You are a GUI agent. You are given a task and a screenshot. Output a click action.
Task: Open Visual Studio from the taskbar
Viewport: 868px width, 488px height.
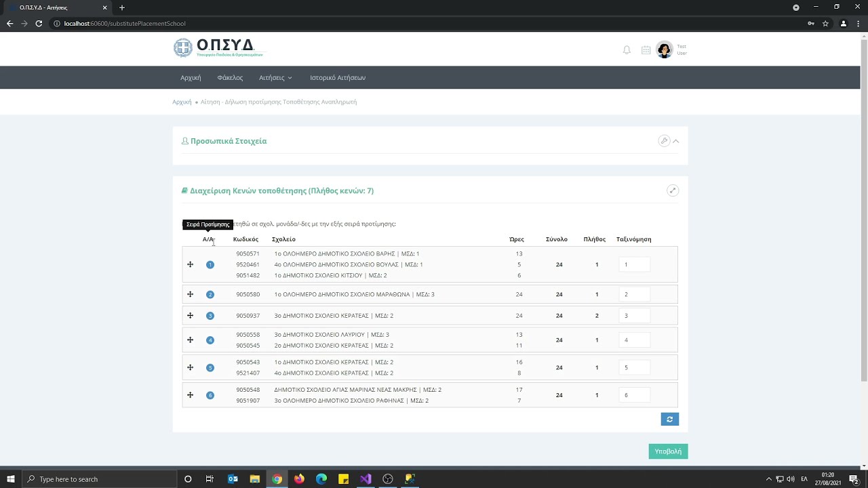366,479
